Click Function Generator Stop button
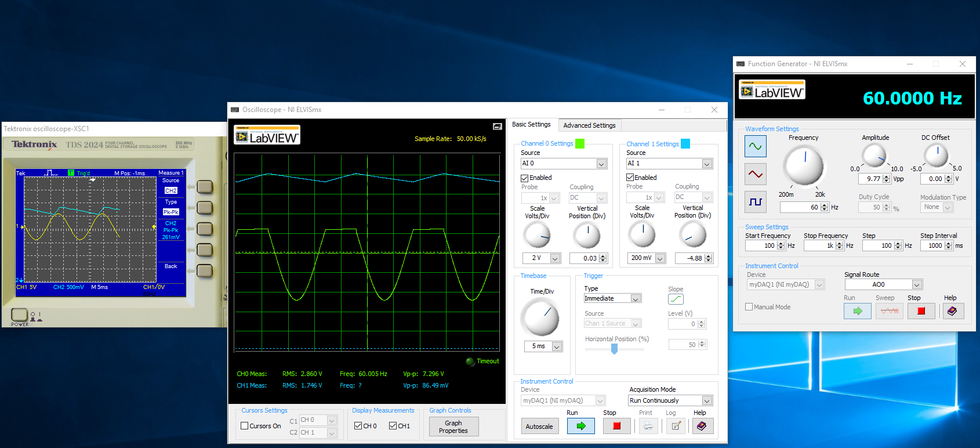 (x=921, y=311)
